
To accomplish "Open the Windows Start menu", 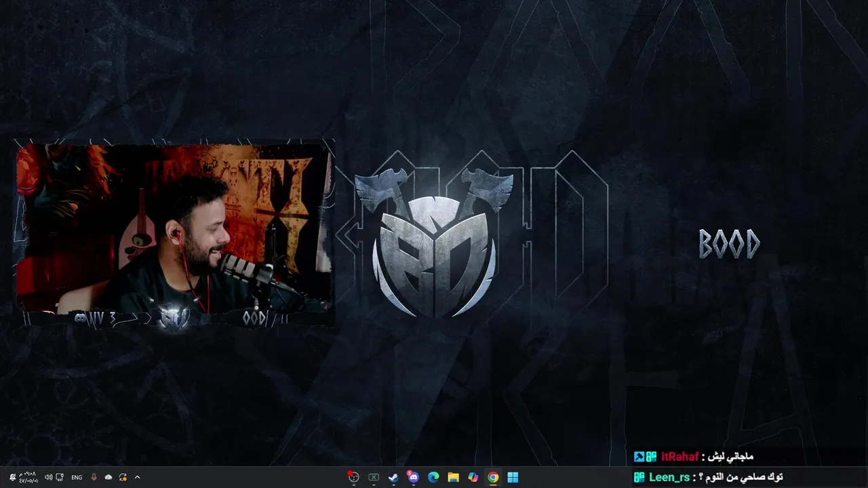I will [513, 477].
